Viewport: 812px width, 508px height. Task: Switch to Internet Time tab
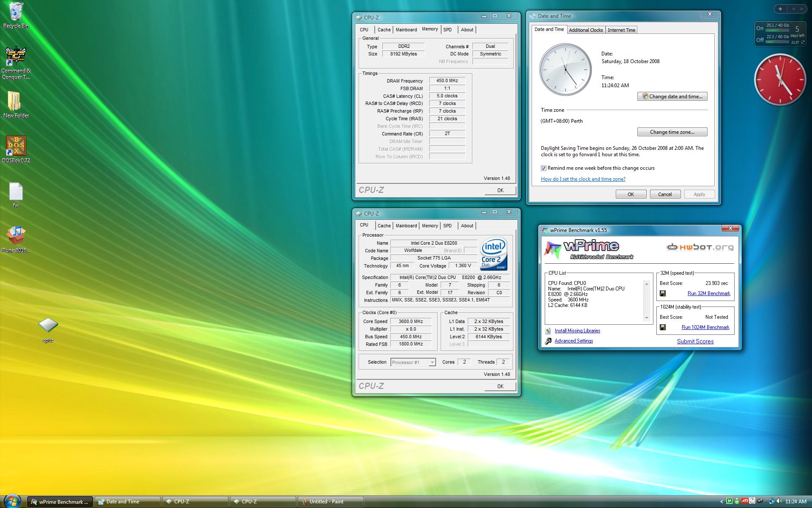(621, 30)
